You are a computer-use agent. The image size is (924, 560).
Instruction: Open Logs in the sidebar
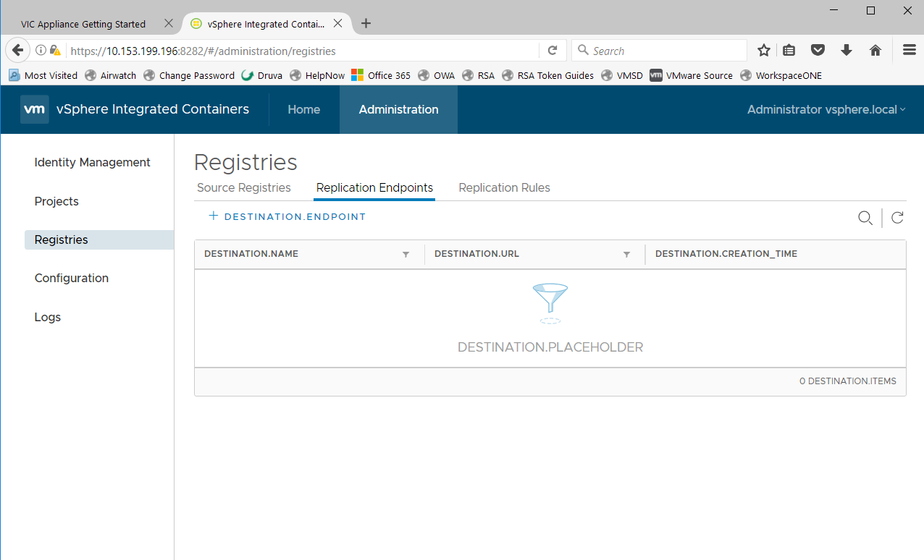pyautogui.click(x=48, y=317)
